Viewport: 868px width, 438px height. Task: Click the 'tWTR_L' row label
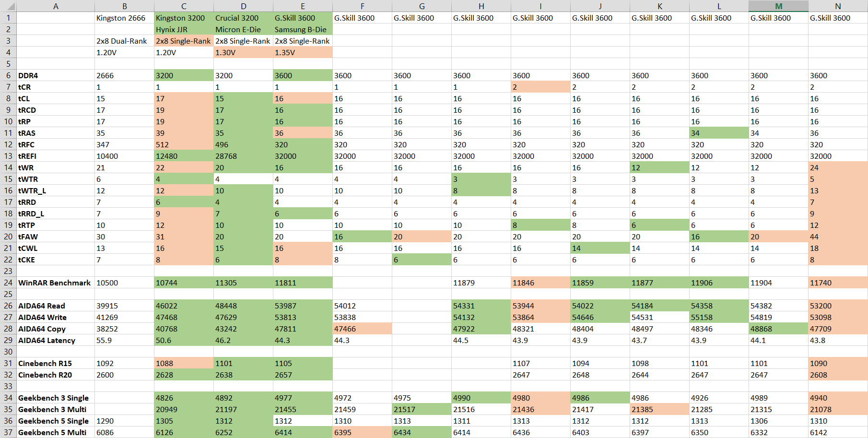pos(56,190)
